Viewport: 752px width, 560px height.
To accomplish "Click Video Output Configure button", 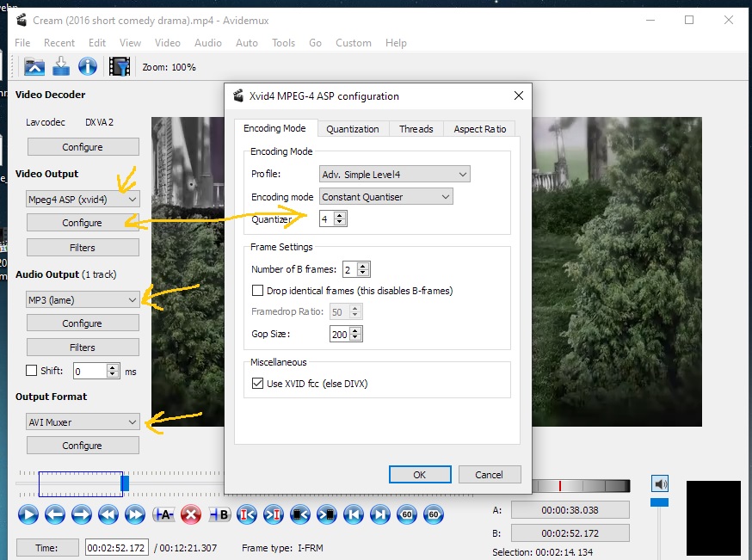I will coord(83,223).
